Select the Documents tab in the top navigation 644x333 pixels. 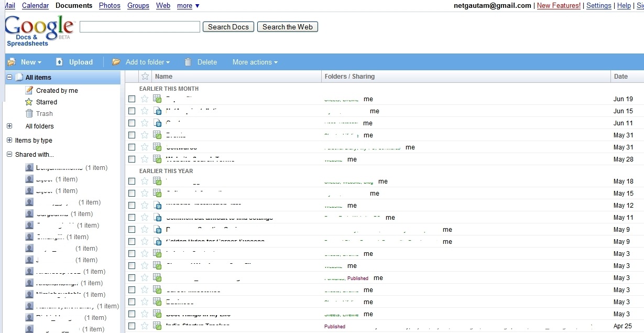[x=74, y=6]
